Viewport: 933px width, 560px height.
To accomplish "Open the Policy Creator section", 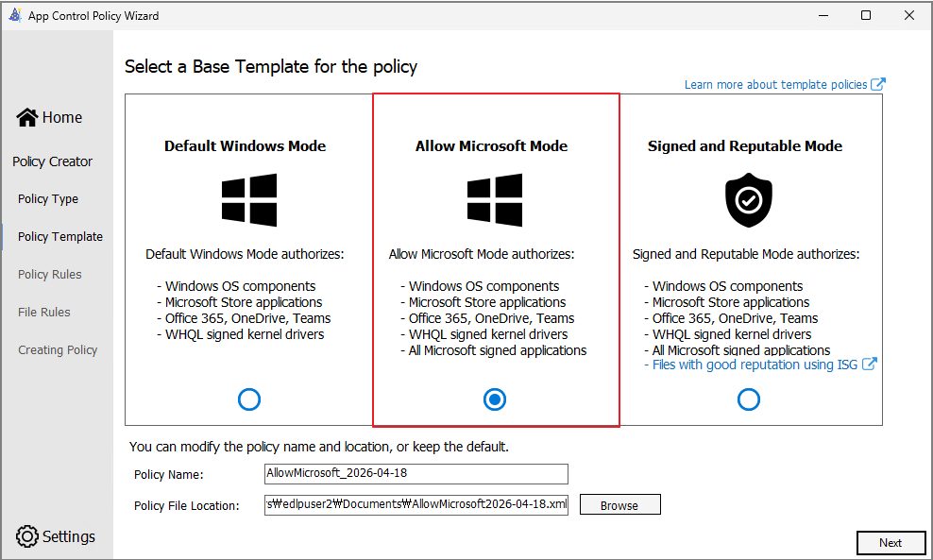I will (x=52, y=161).
